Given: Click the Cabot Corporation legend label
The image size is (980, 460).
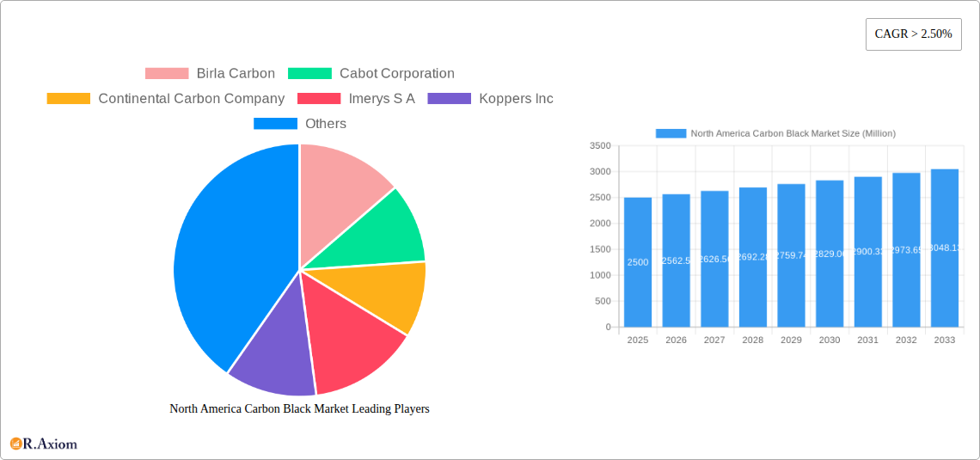Looking at the screenshot, I should tap(397, 74).
